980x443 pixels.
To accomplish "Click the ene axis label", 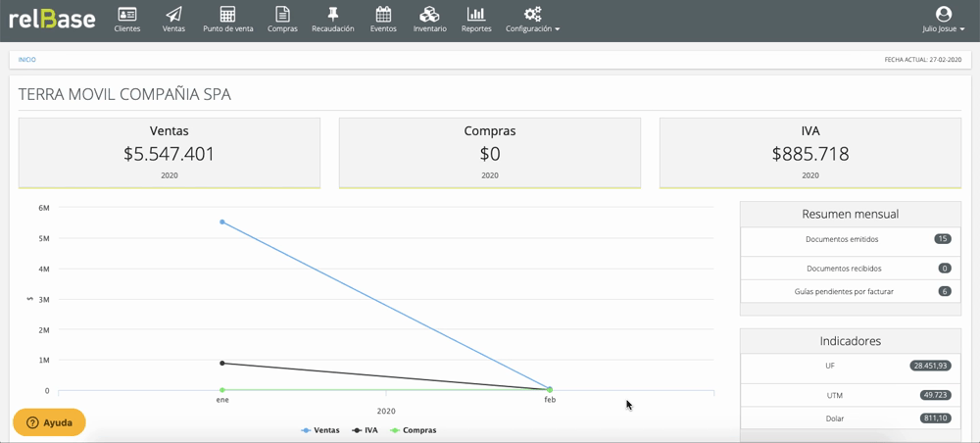I will coord(222,399).
